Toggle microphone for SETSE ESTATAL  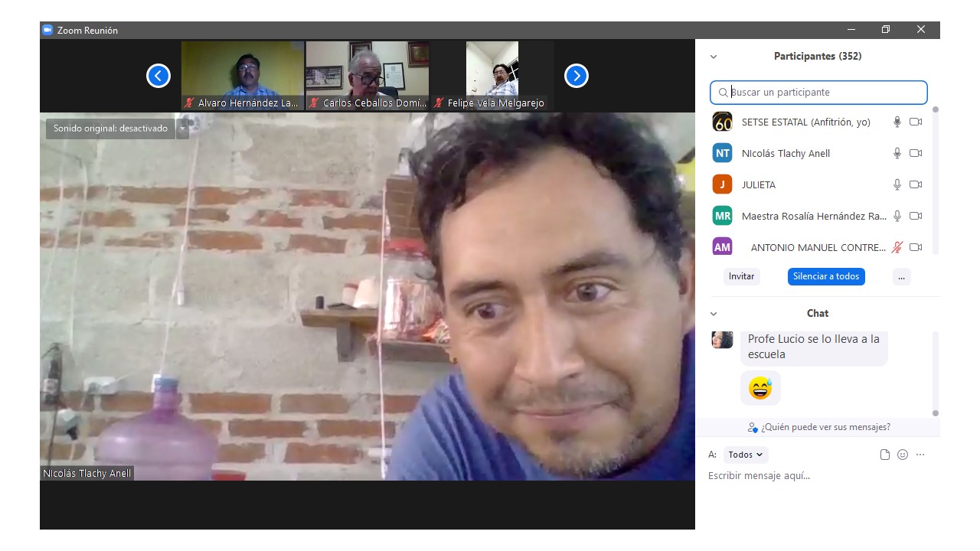[897, 122]
